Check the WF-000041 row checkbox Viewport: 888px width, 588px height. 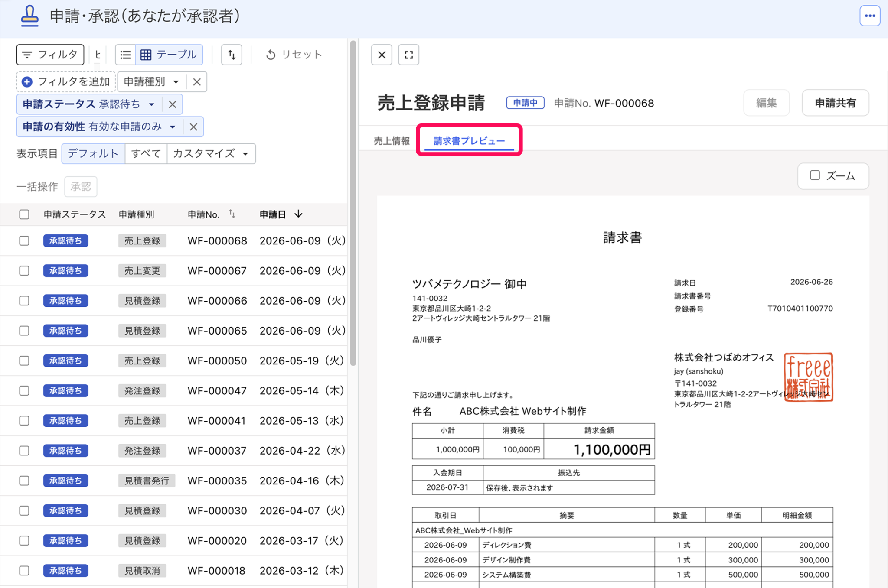[24, 421]
